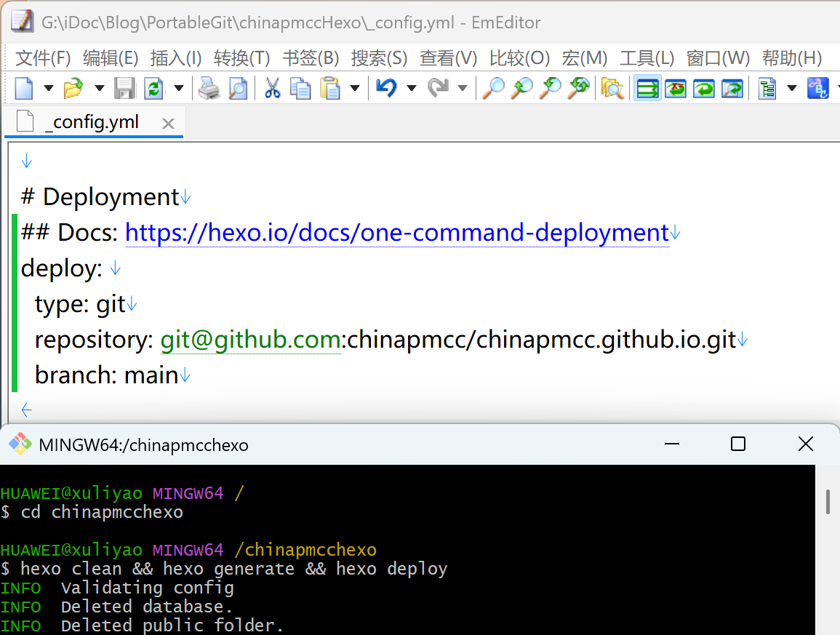Toggle the highlighted wrap mode button
Image resolution: width=840 pixels, height=635 pixels.
(647, 89)
